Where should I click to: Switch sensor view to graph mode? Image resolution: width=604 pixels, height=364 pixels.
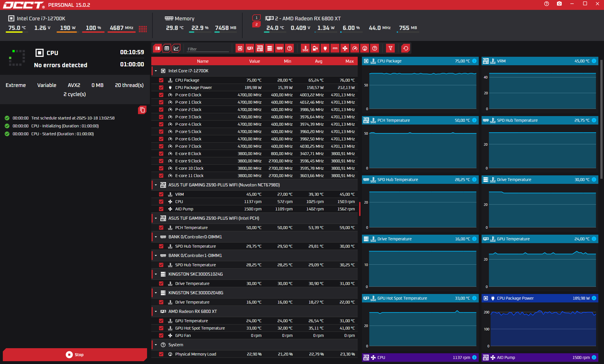(176, 48)
